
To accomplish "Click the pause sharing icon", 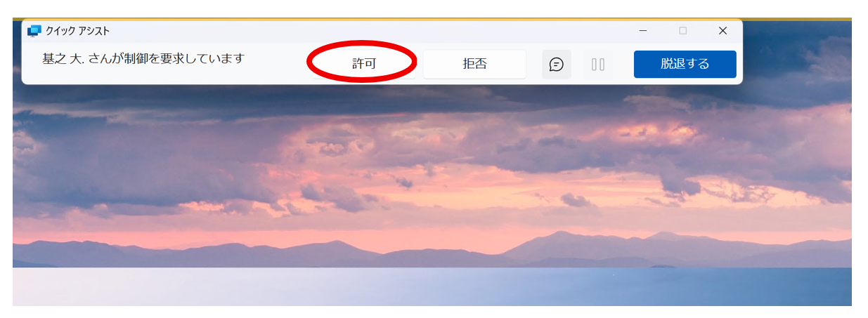I will pos(598,65).
